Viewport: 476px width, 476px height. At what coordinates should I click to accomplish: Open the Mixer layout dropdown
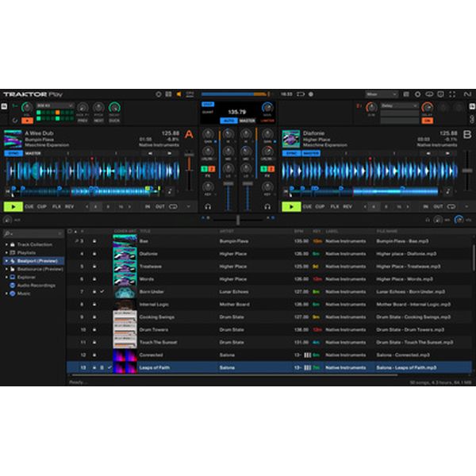point(382,94)
